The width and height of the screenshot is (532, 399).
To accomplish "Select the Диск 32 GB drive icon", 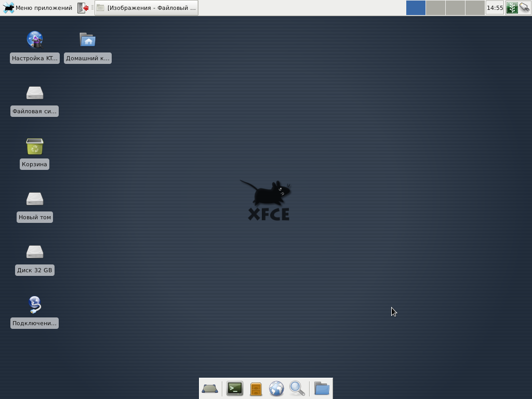I will pos(35,251).
